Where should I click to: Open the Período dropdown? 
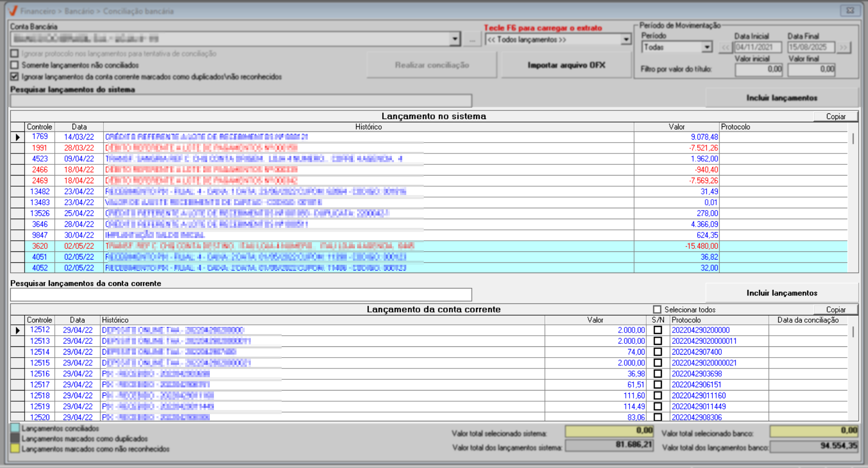(707, 47)
